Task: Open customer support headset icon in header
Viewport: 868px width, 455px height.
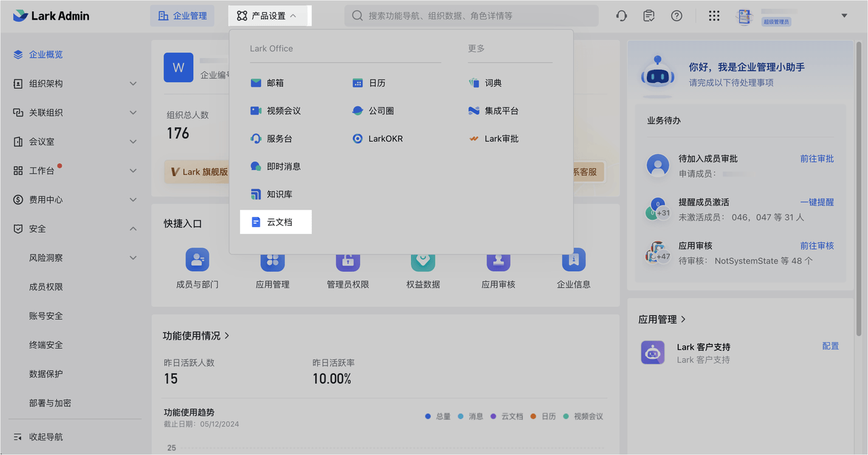Action: pyautogui.click(x=621, y=16)
